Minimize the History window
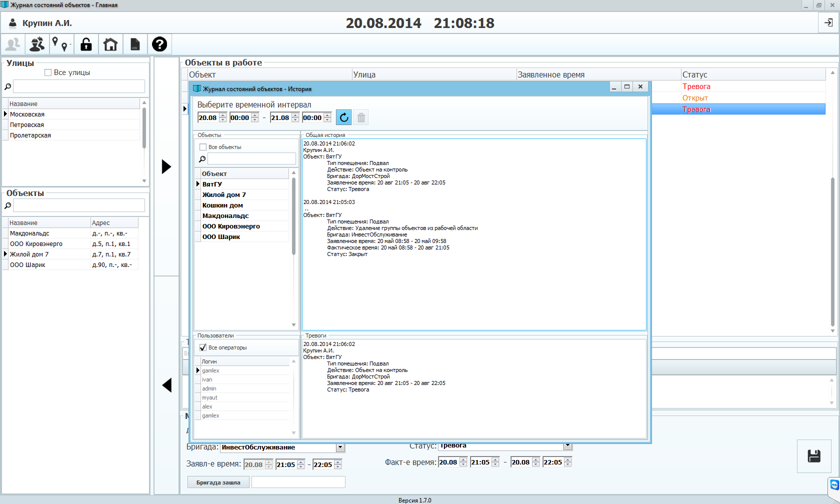Image resolution: width=840 pixels, height=504 pixels. point(614,87)
